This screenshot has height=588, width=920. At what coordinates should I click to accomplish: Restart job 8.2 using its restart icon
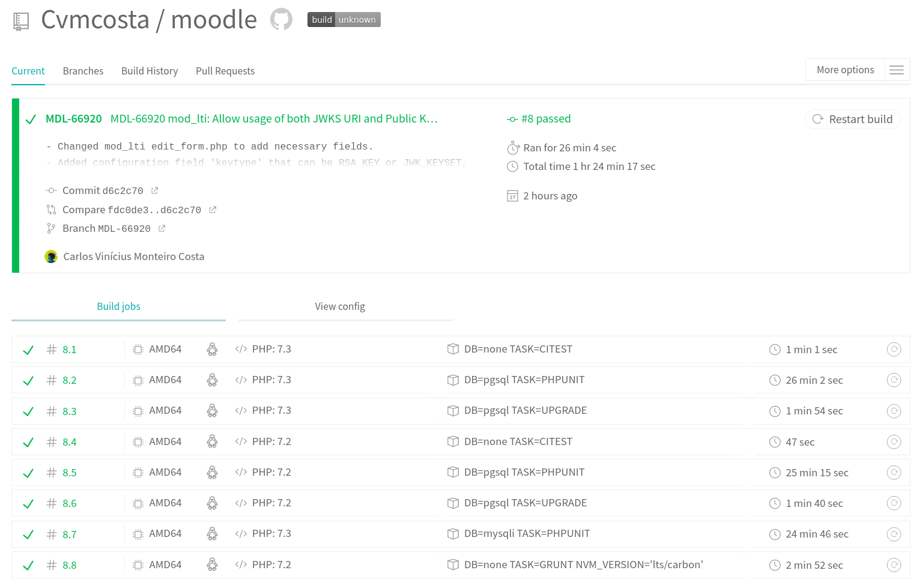pos(894,380)
